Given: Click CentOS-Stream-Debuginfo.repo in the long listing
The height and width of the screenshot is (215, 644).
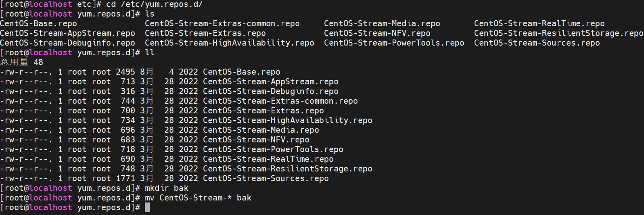Looking at the screenshot, I should (270, 91).
